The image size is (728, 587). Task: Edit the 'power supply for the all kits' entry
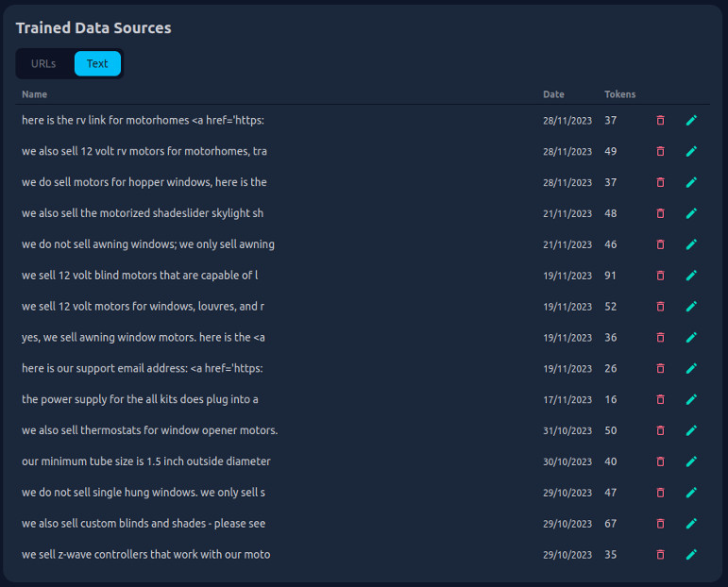[691, 399]
